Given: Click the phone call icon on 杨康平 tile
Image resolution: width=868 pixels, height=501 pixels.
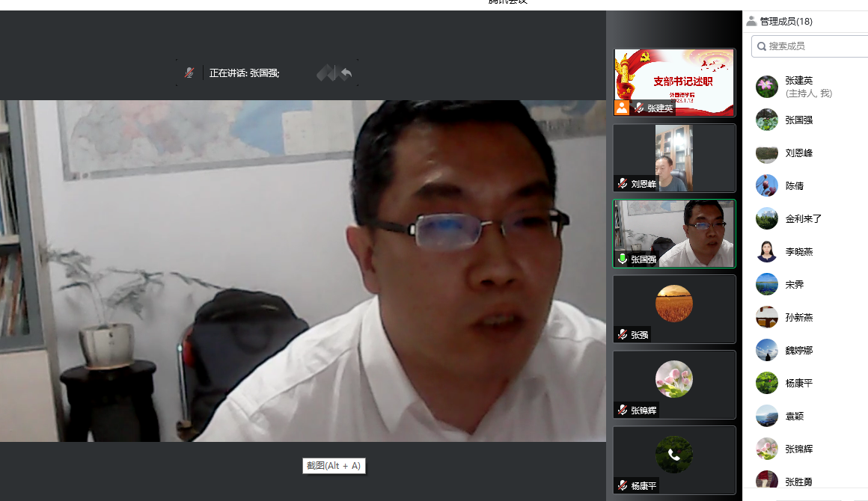Looking at the screenshot, I should 673,454.
